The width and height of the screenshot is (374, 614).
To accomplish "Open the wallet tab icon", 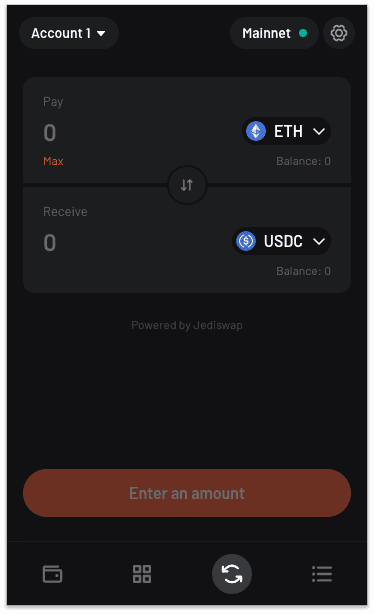I will (52, 574).
